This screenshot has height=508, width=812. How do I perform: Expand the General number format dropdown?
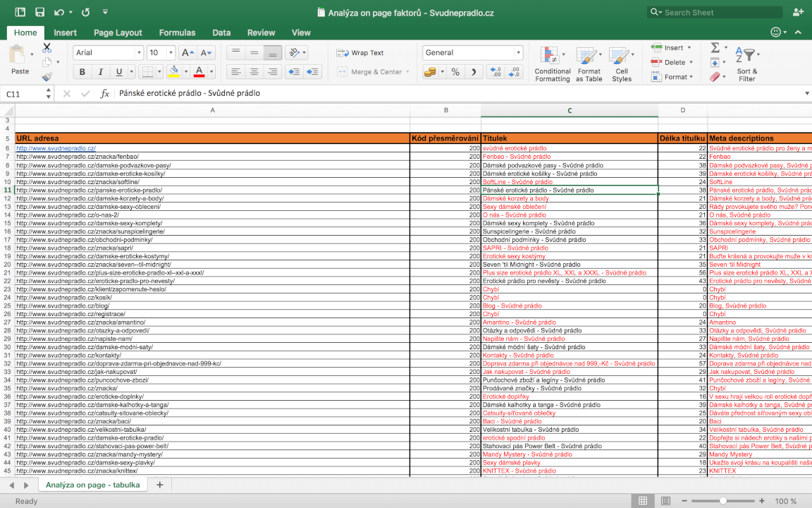[x=519, y=53]
